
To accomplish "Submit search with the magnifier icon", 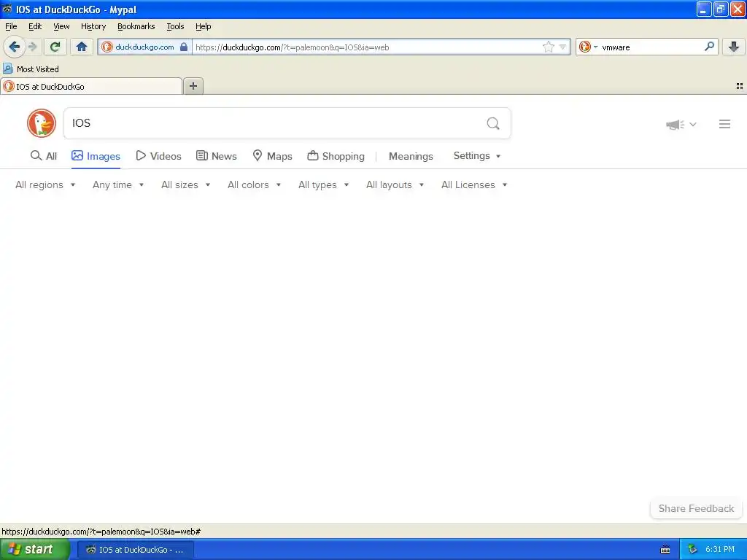I will tap(493, 124).
